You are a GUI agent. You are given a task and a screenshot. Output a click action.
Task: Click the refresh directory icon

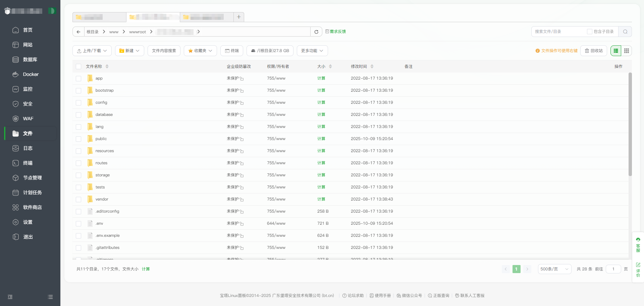(316, 32)
